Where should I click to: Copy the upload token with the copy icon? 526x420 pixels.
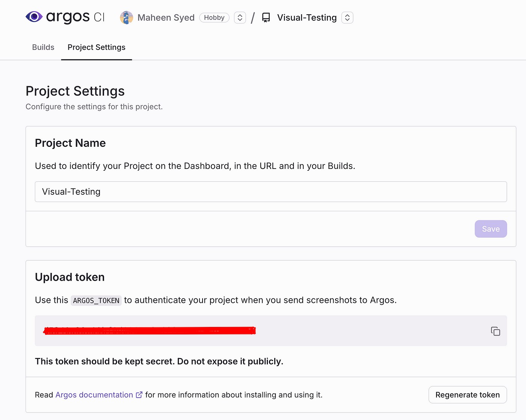(x=495, y=331)
